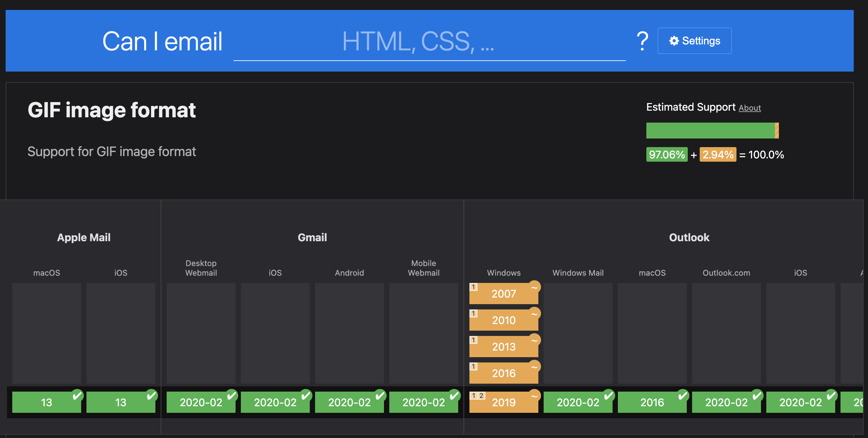Select the Windows Mail column label

(578, 273)
